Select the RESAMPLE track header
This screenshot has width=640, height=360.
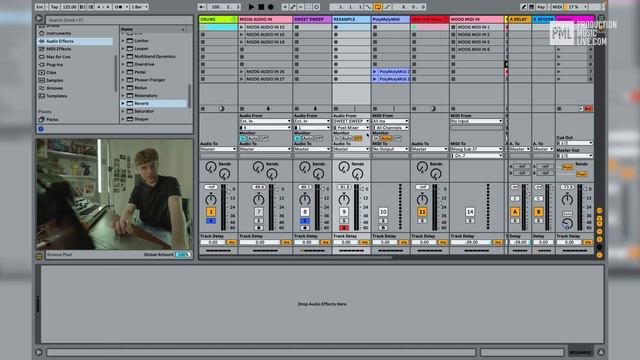pos(351,19)
